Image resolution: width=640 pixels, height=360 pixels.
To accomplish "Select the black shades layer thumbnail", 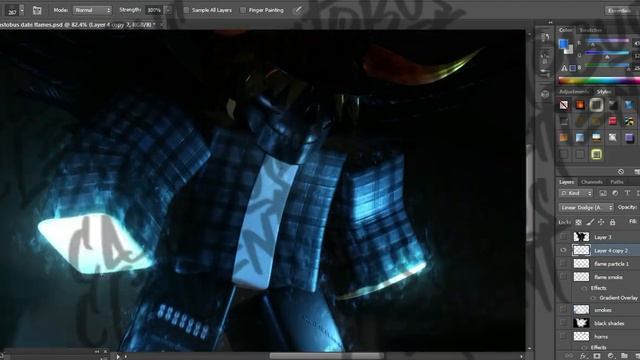I will [581, 323].
